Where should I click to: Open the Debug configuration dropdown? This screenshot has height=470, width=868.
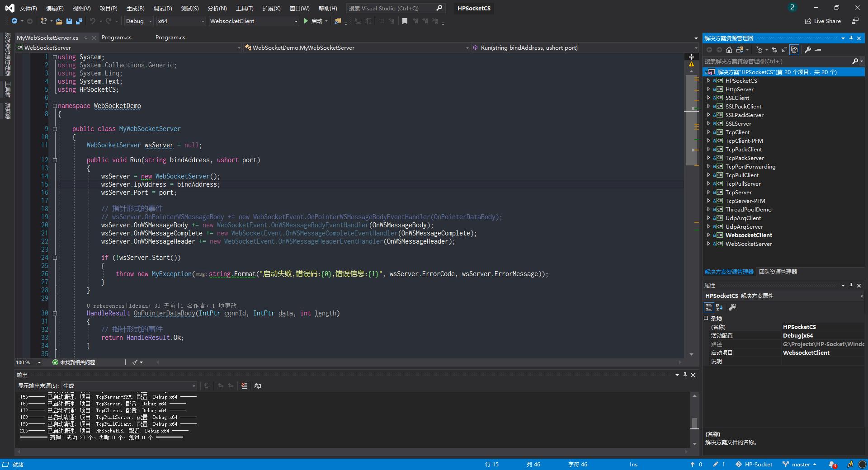point(138,21)
